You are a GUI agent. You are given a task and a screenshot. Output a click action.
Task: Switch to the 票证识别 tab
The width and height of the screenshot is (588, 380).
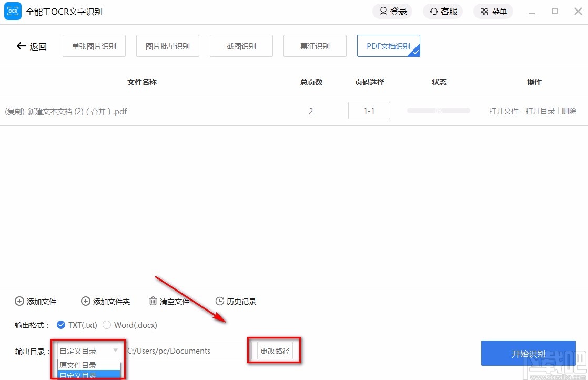coord(315,46)
